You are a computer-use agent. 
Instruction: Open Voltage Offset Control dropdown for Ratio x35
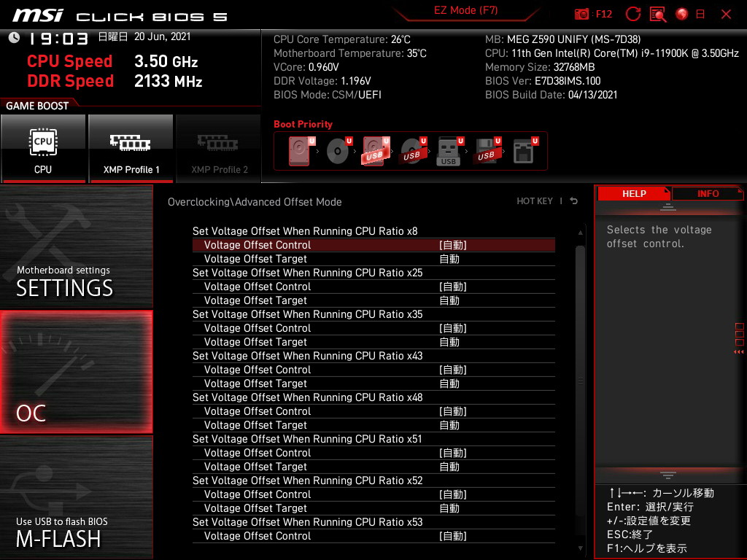click(x=373, y=328)
